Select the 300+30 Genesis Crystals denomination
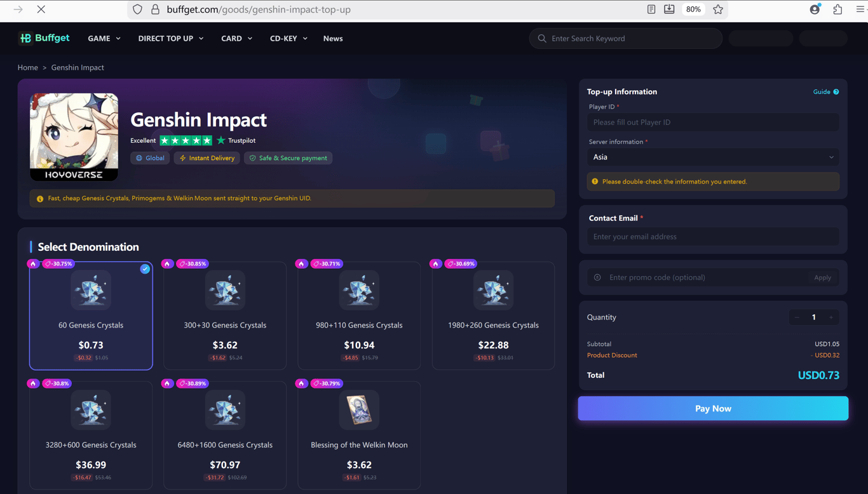Screen dimensions: 868x494 (x=225, y=316)
